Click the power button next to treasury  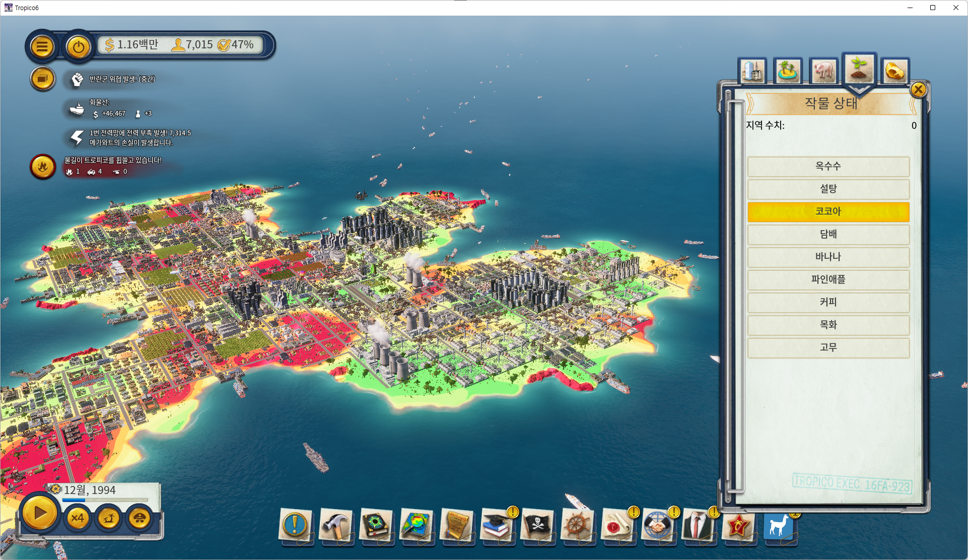79,47
